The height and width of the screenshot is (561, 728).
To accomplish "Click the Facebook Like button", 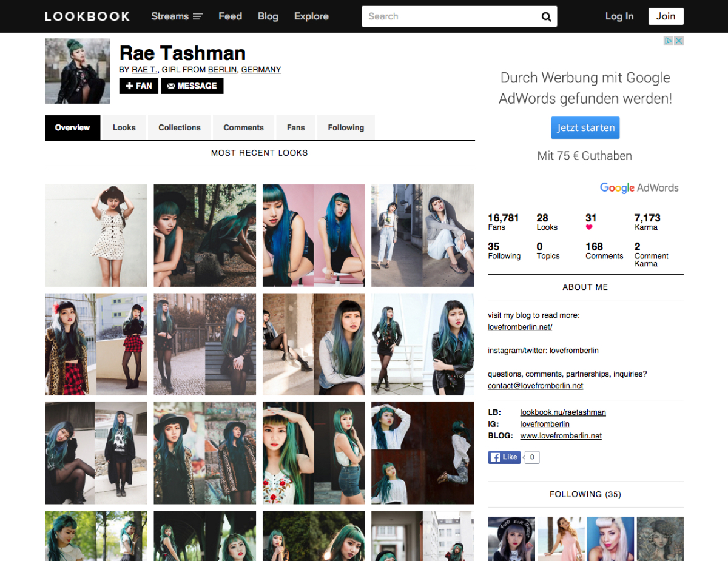I will pos(505,457).
